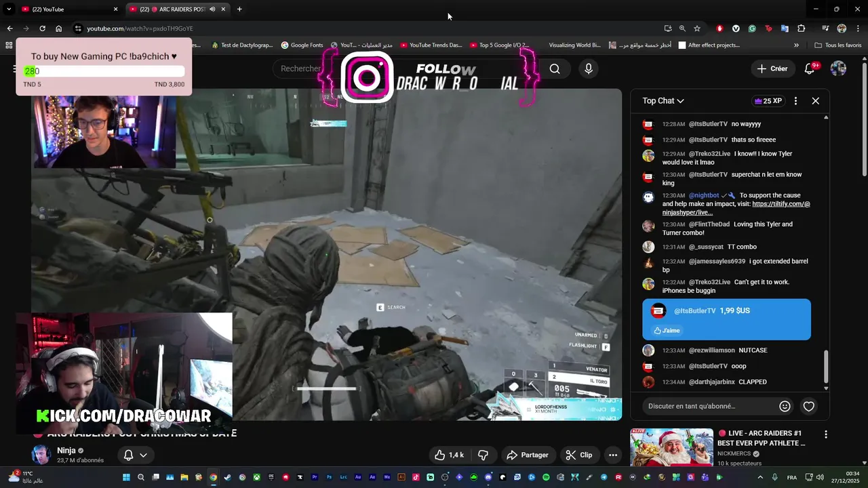Switch to the 'ARC RAIDERS' tab
The height and width of the screenshot is (488, 868).
click(x=178, y=9)
